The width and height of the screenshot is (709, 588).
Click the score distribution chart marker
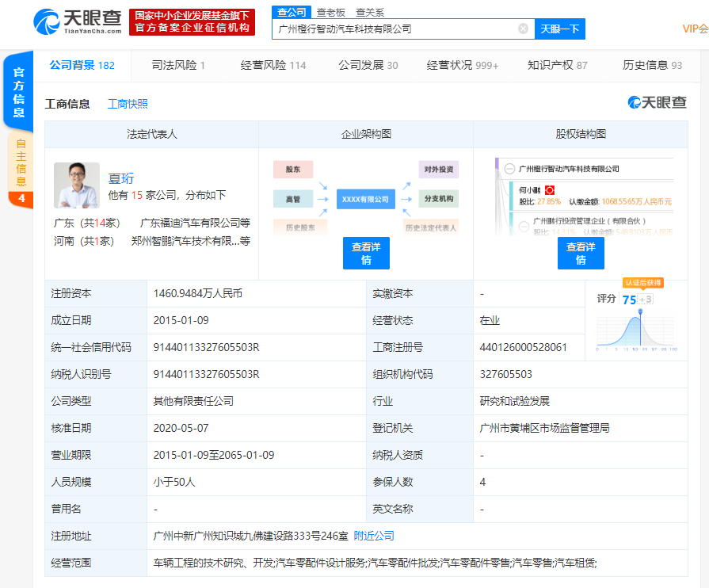tap(640, 311)
